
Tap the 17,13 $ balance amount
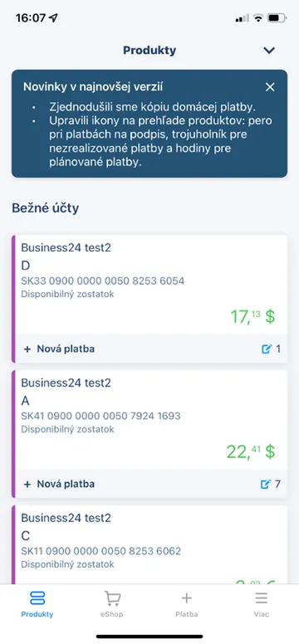(x=252, y=317)
